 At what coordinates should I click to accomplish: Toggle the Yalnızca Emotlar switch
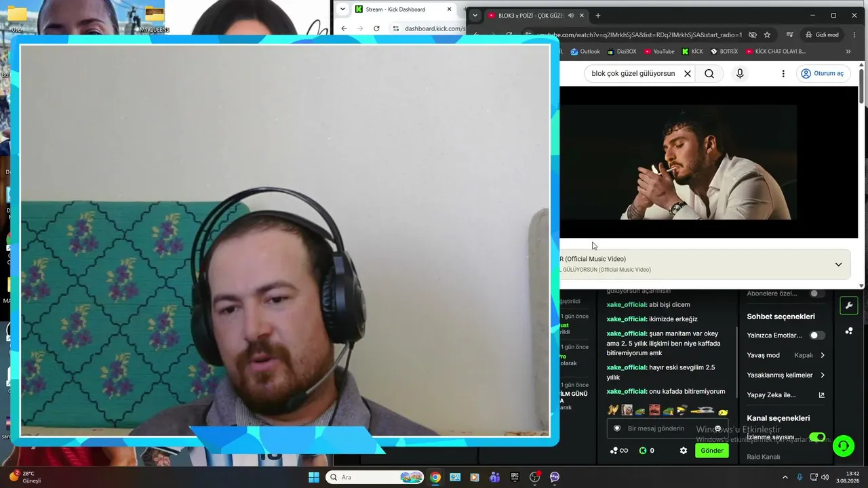point(817,335)
